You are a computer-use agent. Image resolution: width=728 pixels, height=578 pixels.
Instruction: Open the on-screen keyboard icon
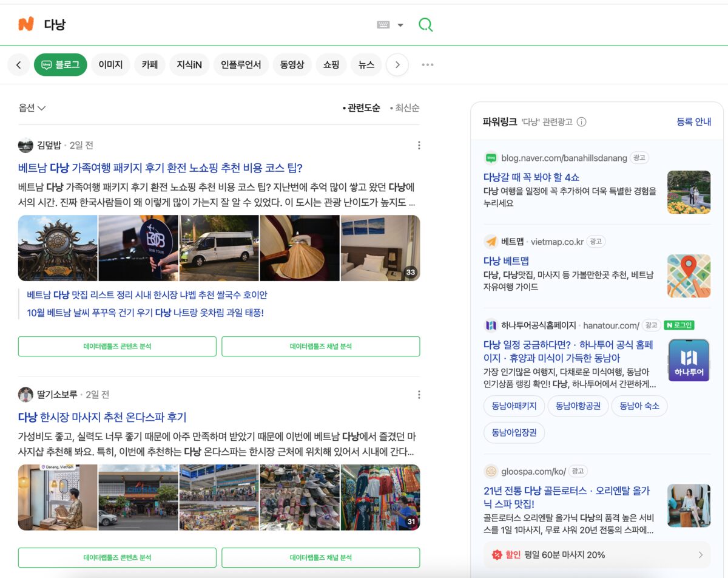click(383, 25)
